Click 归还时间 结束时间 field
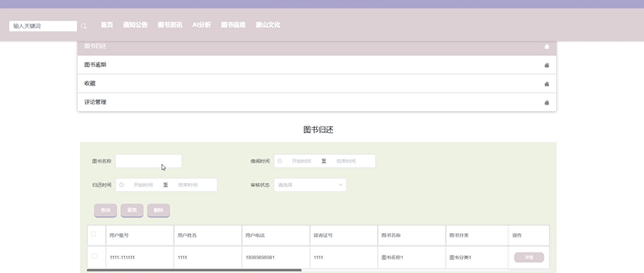This screenshot has height=273, width=644. click(188, 184)
